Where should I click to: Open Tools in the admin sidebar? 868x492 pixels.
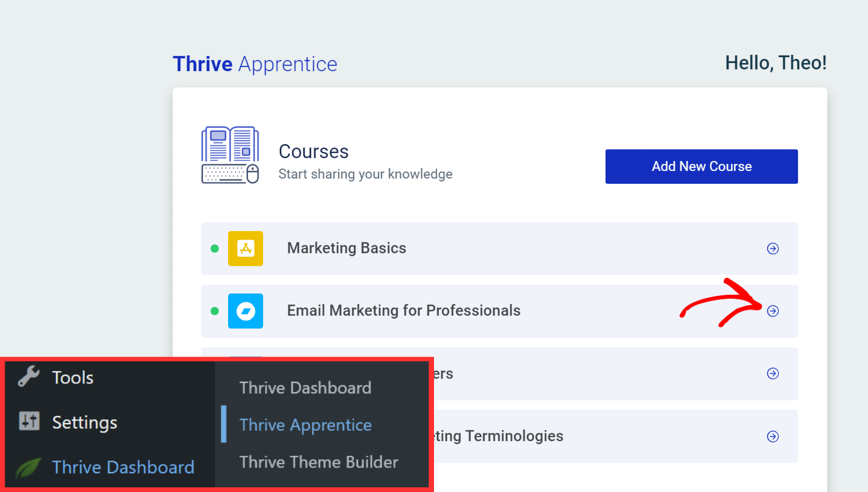[x=72, y=378]
